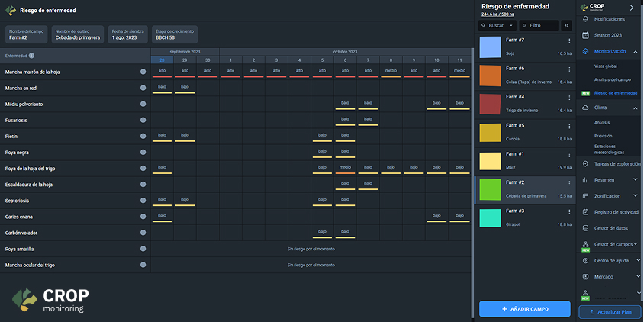Image resolution: width=644 pixels, height=322 pixels.
Task: Expand the Zonificación section
Action: coord(636,196)
